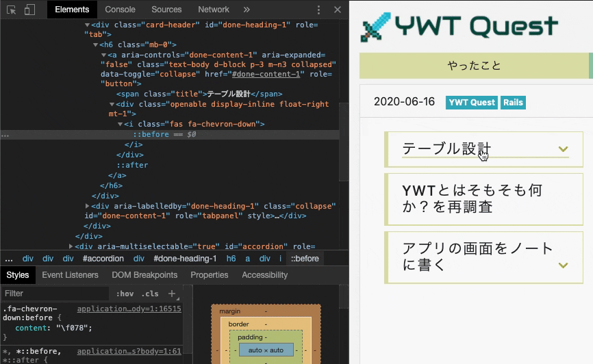Edit the content "\f078" CSS value
This screenshot has height=364, width=593.
click(x=71, y=328)
